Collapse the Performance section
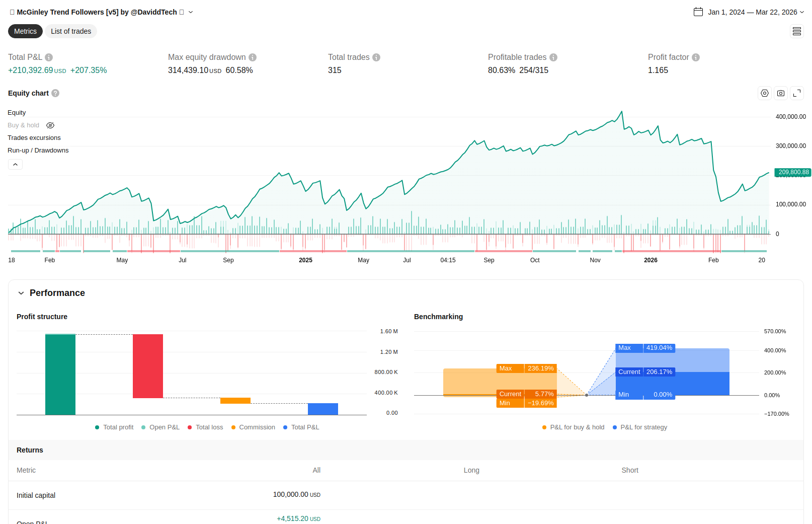 pos(21,293)
